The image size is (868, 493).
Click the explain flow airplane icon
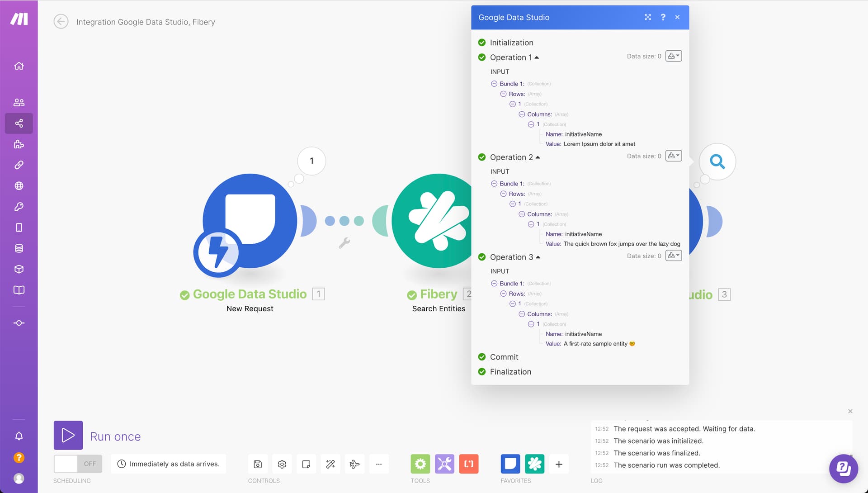(x=355, y=464)
